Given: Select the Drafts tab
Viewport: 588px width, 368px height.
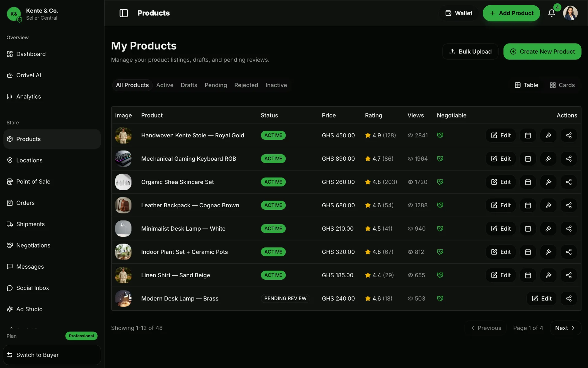Looking at the screenshot, I should point(189,85).
